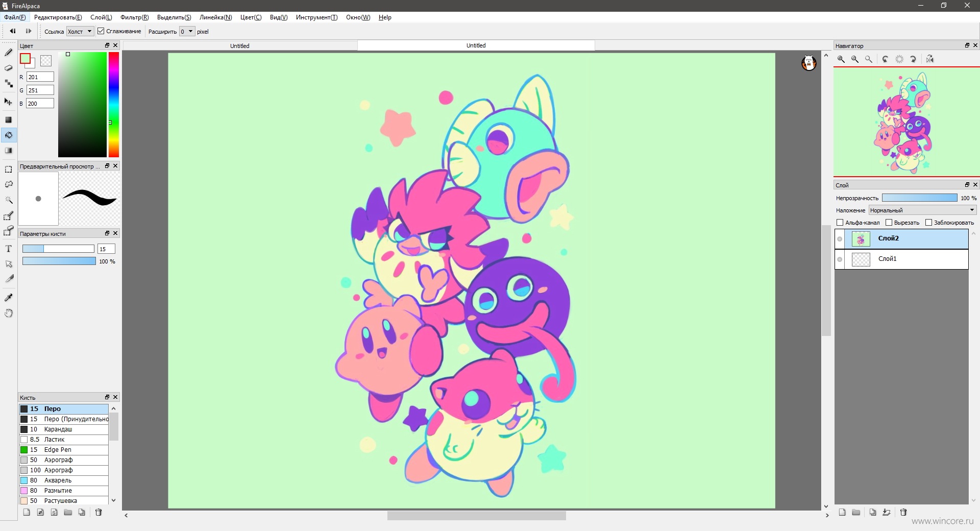Fit view with Navigator plain magnifier

pyautogui.click(x=869, y=59)
